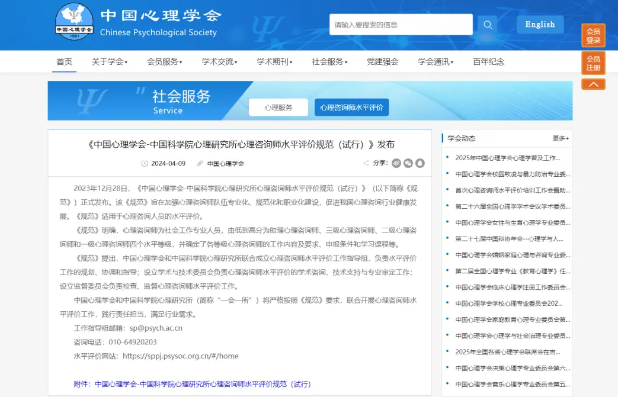Click the 学会动态 panel heading

click(x=461, y=138)
